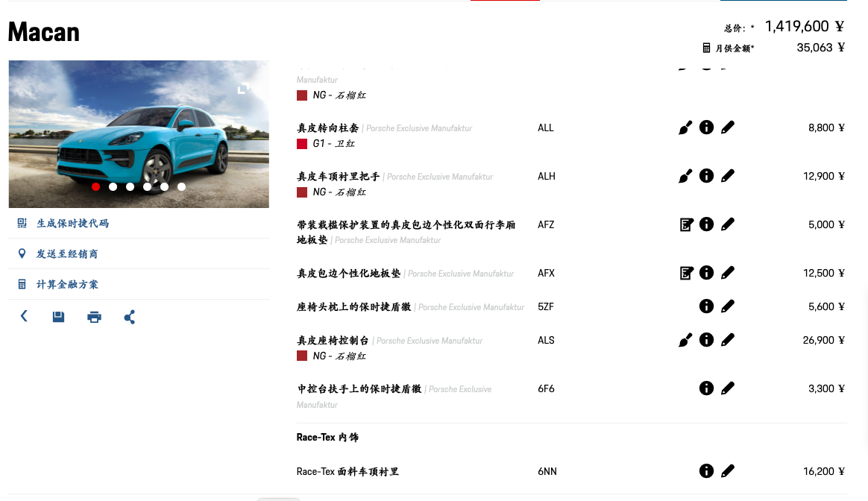Click the Macan page title
Image resolution: width=868 pixels, height=501 pixels.
click(44, 31)
